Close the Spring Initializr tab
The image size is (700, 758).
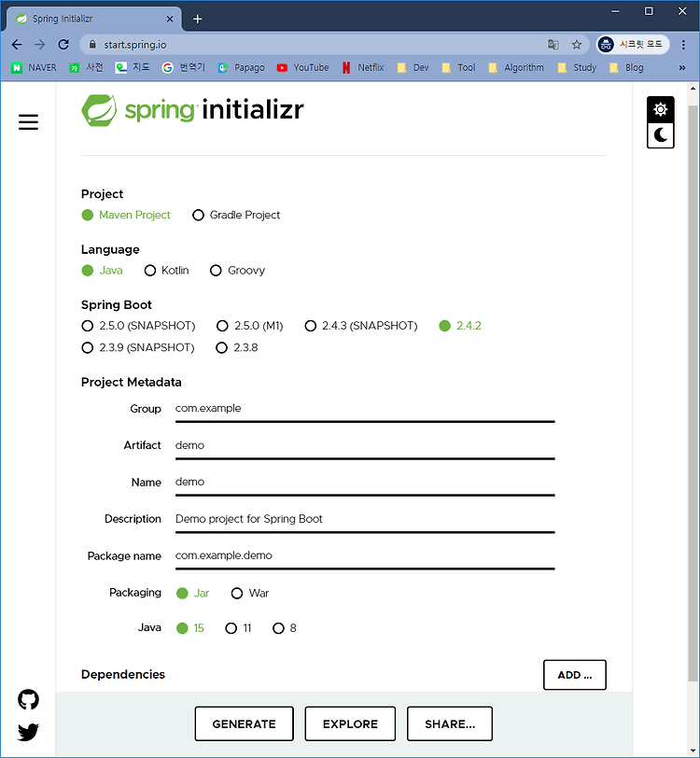[x=170, y=19]
